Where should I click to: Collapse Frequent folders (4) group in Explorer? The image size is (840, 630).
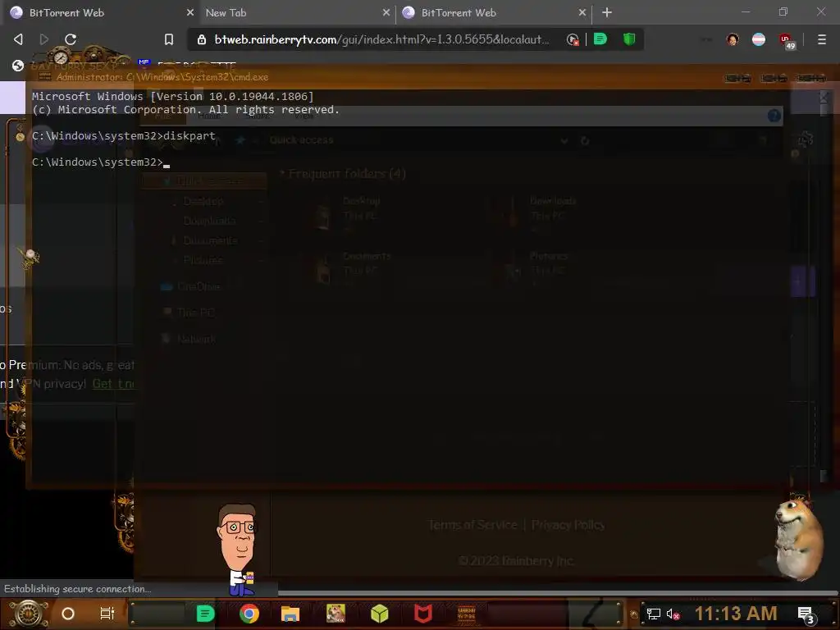pyautogui.click(x=282, y=174)
